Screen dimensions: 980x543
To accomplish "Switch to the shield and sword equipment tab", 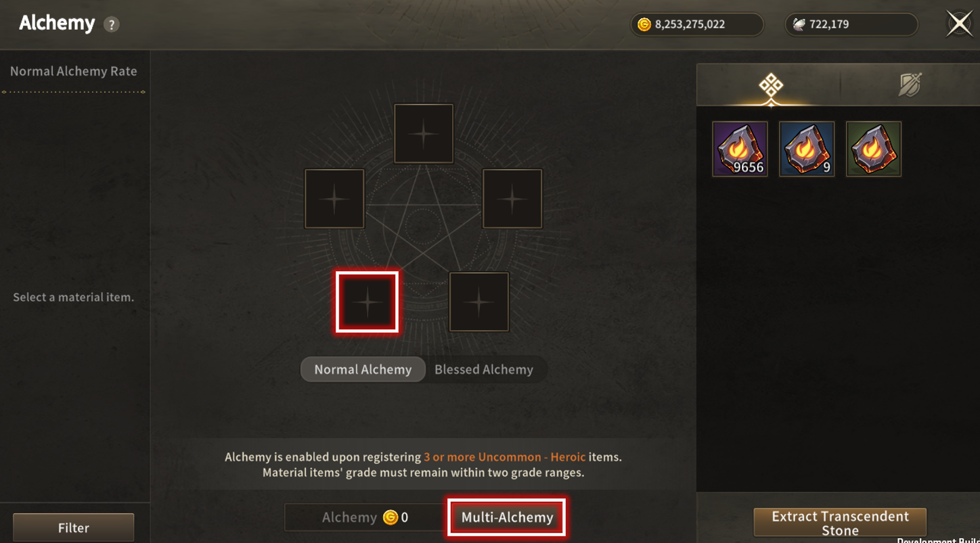I will (910, 85).
